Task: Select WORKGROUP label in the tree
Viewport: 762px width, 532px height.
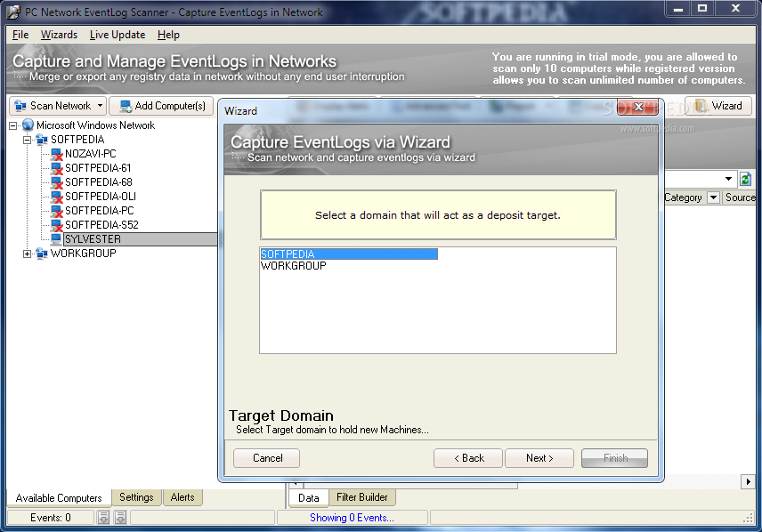Action: (83, 254)
